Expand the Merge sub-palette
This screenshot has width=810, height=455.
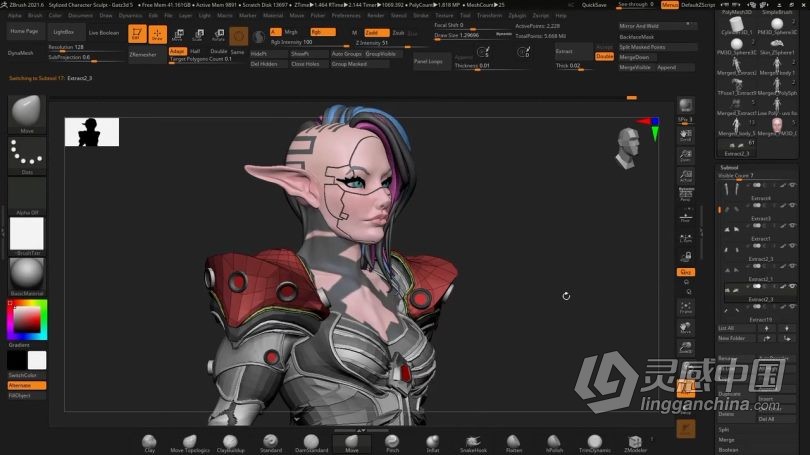click(x=726, y=440)
